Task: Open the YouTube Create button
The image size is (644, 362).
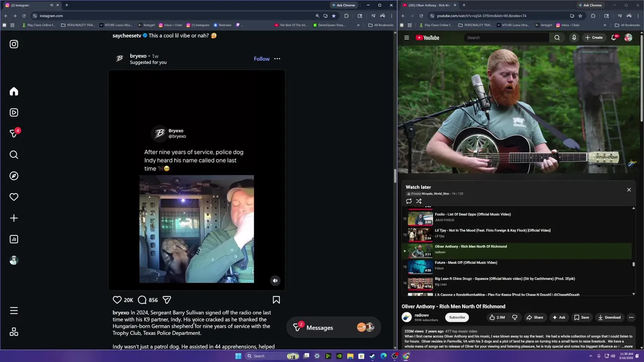Action: 594,38
